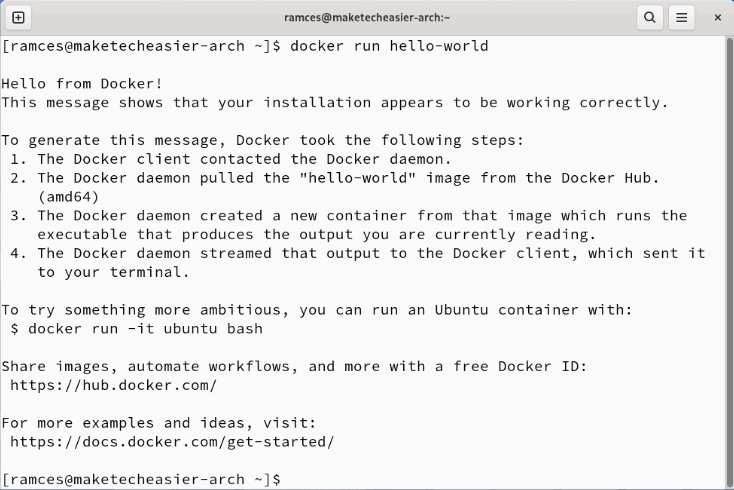734x490 pixels.
Task: Click step 3 about creating a new container
Action: point(362,215)
